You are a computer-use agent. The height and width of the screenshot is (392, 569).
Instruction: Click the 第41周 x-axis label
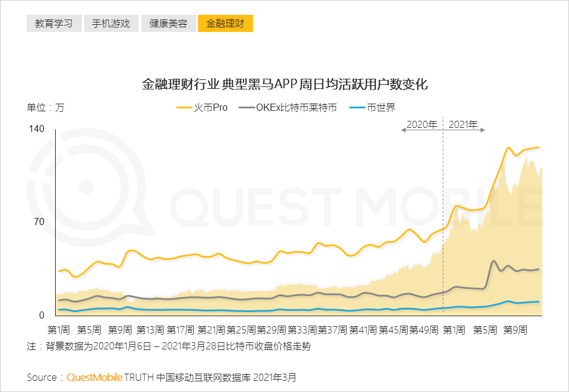[x=363, y=330]
